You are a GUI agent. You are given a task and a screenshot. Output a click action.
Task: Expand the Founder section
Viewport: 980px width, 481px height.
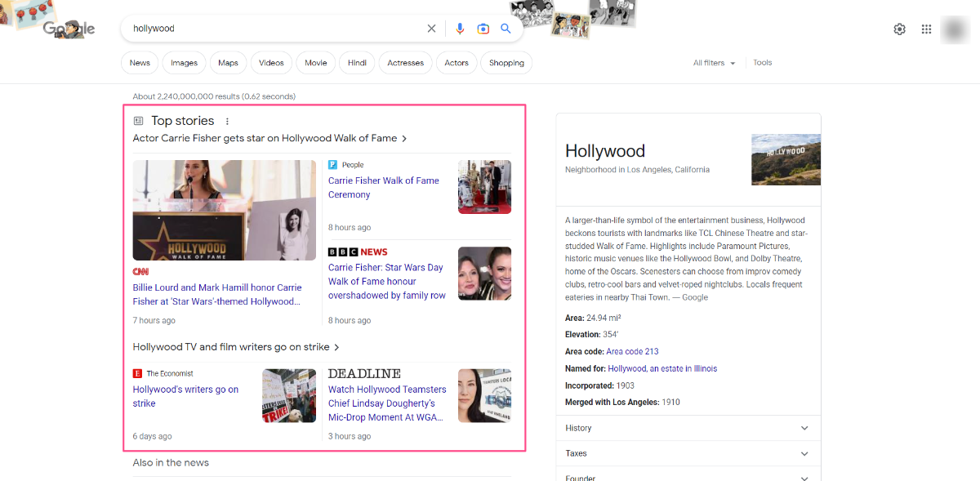[x=688, y=475]
